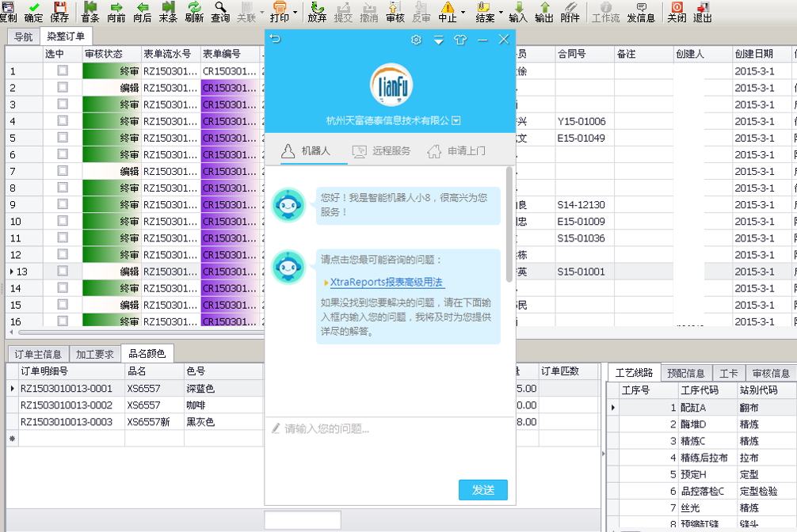The image size is (797, 532).
Task: Open settings gear in the chat window
Action: pos(417,40)
